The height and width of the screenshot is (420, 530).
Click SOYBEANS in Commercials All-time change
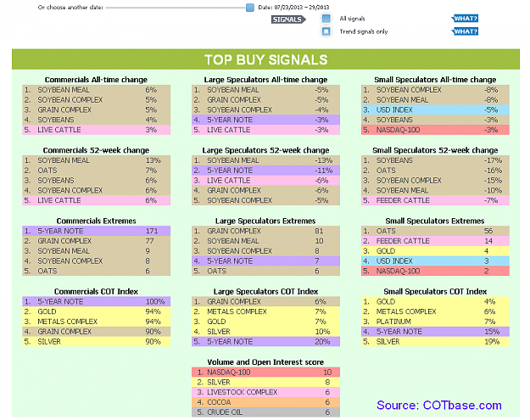coord(97,120)
